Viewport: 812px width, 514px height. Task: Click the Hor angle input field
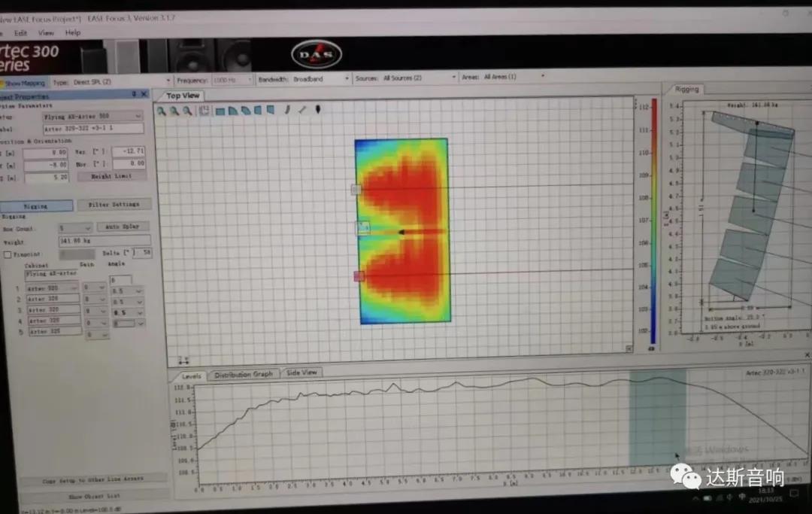tap(129, 164)
